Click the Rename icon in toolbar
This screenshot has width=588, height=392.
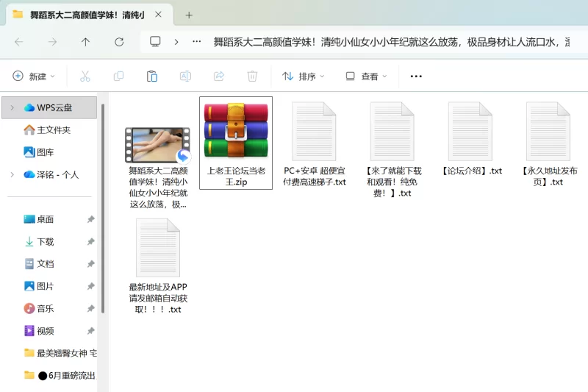pyautogui.click(x=185, y=76)
